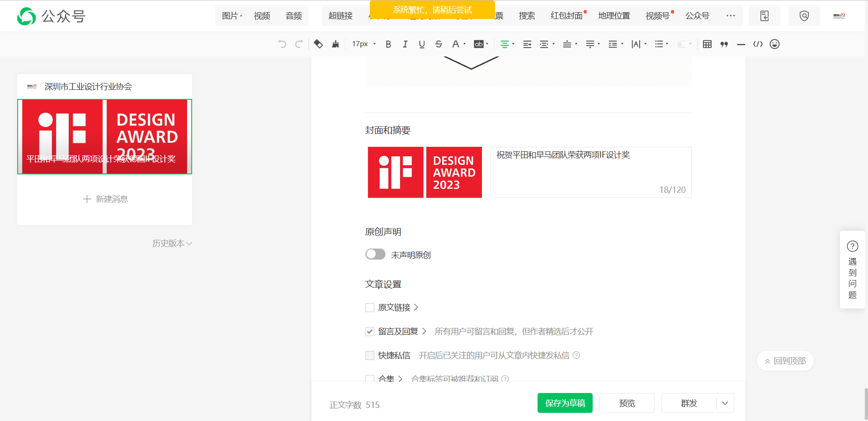Viewport: 868px width, 421px height.
Task: Insert a blockquote
Action: (724, 44)
